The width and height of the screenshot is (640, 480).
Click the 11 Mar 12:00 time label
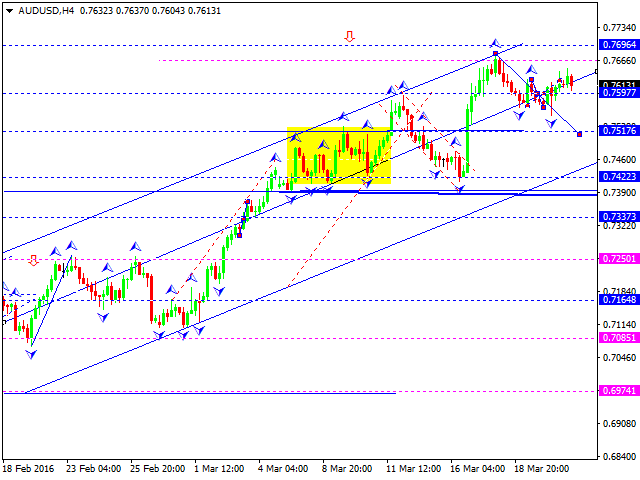(414, 469)
